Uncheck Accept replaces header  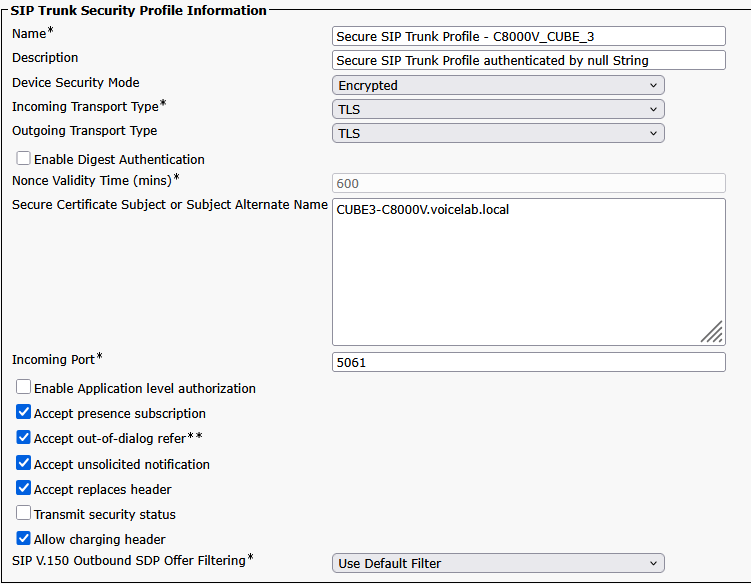pos(24,489)
